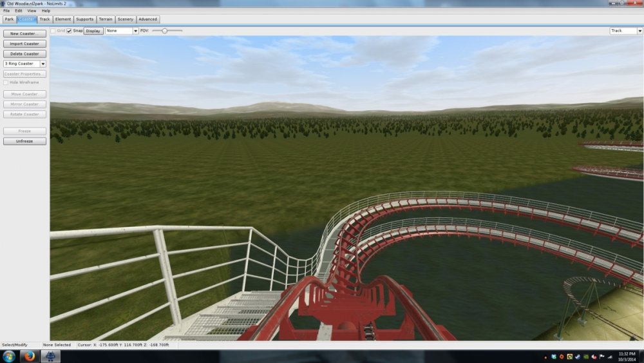
Task: Click the NoLimits 2 taskbar icon
Action: coord(50,357)
